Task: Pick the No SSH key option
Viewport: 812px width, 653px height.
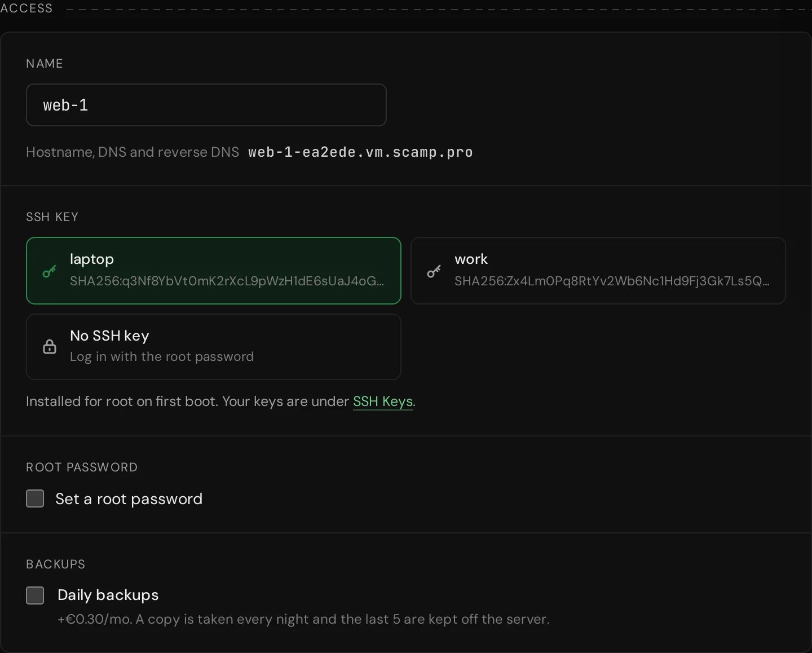Action: pyautogui.click(x=214, y=347)
